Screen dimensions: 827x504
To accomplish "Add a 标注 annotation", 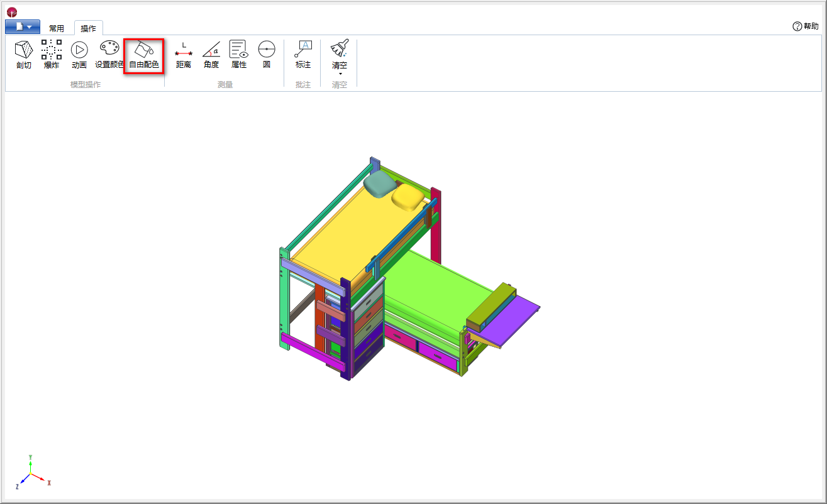I will click(303, 55).
